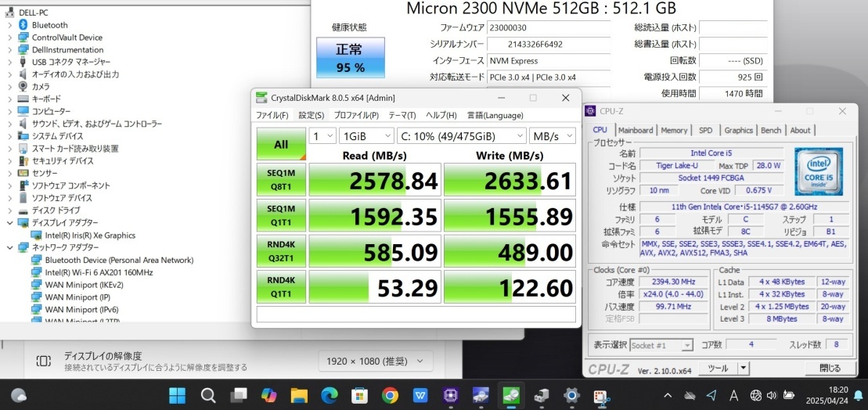868x410 pixels.
Task: Expand the ディスク ドライブ node
Action: pyautogui.click(x=9, y=210)
